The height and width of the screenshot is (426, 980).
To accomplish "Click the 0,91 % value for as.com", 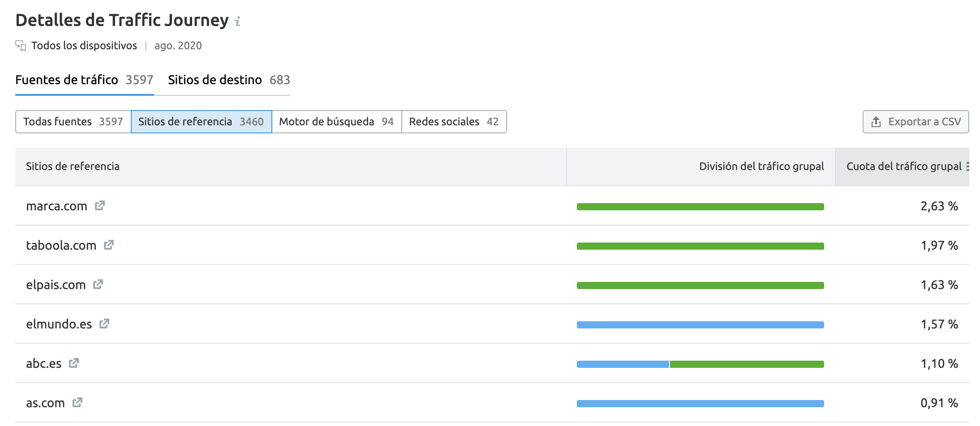I will 939,403.
